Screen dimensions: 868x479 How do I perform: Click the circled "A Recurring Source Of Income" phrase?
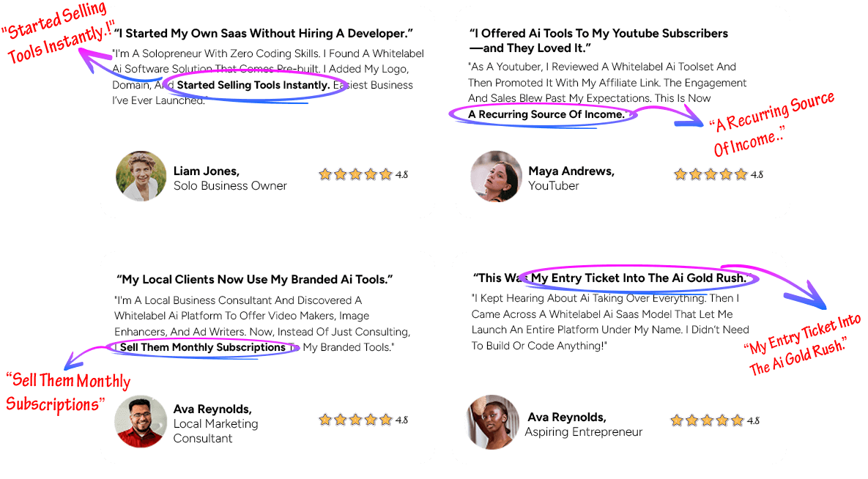coord(546,115)
